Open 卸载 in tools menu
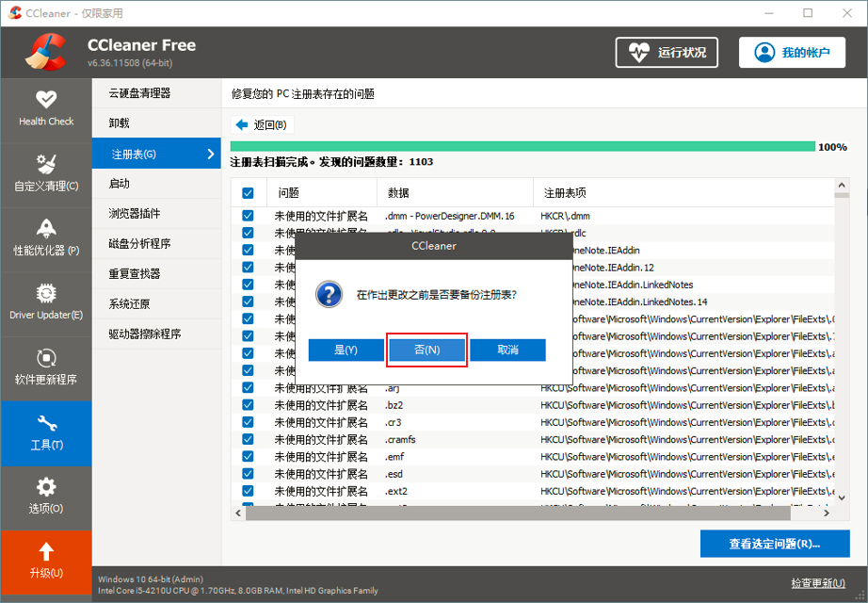The image size is (868, 603). click(x=156, y=123)
